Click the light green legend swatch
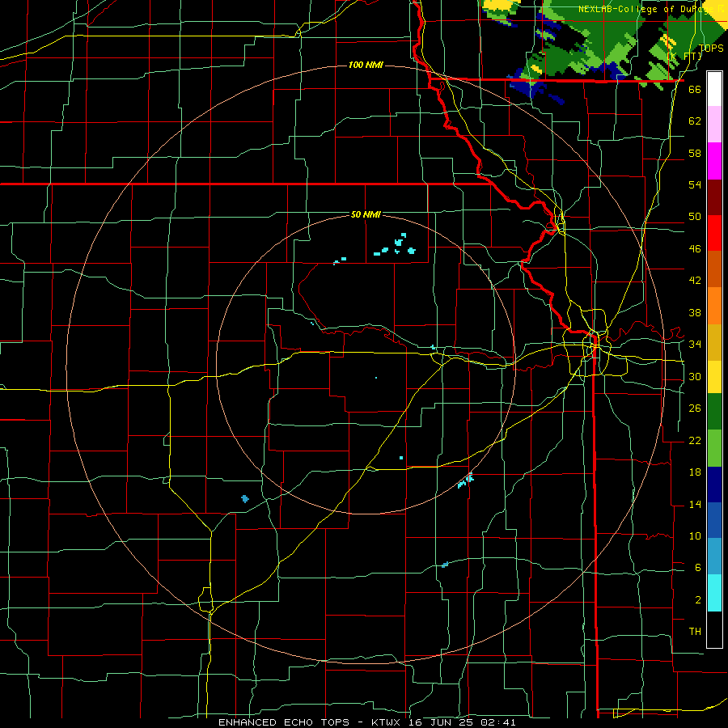The height and width of the screenshot is (728, 728). click(714, 448)
